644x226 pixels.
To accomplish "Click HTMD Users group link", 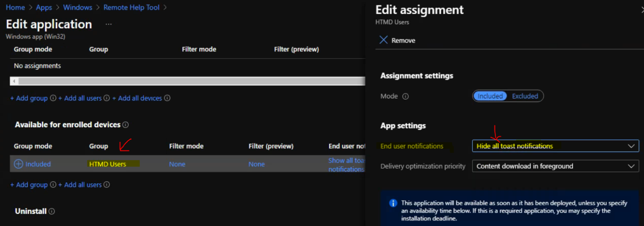I will (107, 164).
